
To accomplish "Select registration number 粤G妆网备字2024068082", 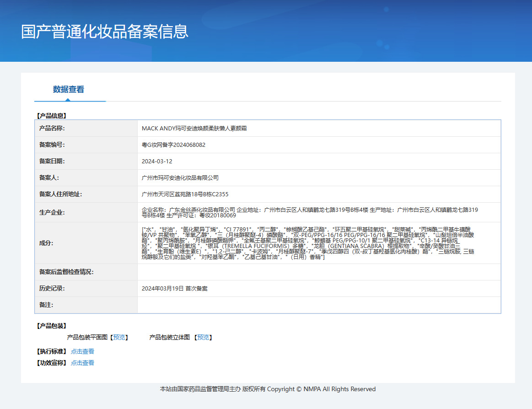I will pyautogui.click(x=173, y=145).
